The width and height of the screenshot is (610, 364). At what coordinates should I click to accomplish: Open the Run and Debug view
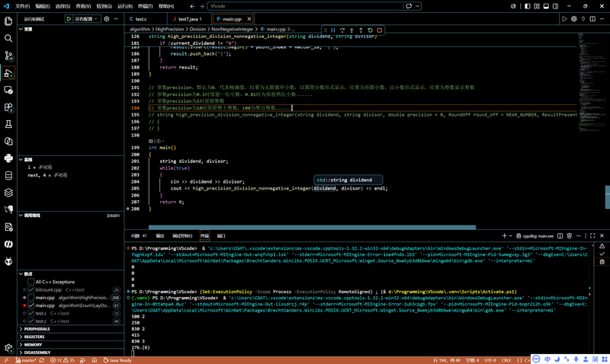tap(8, 72)
